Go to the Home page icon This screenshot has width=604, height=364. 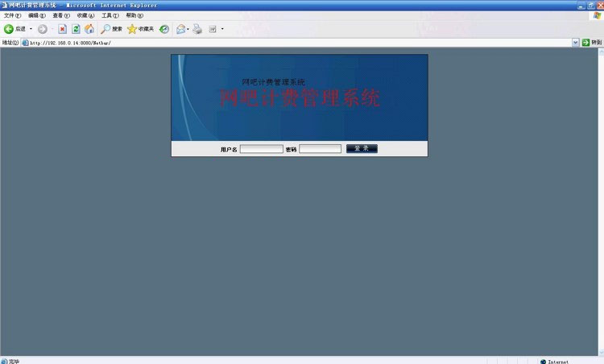coord(89,29)
